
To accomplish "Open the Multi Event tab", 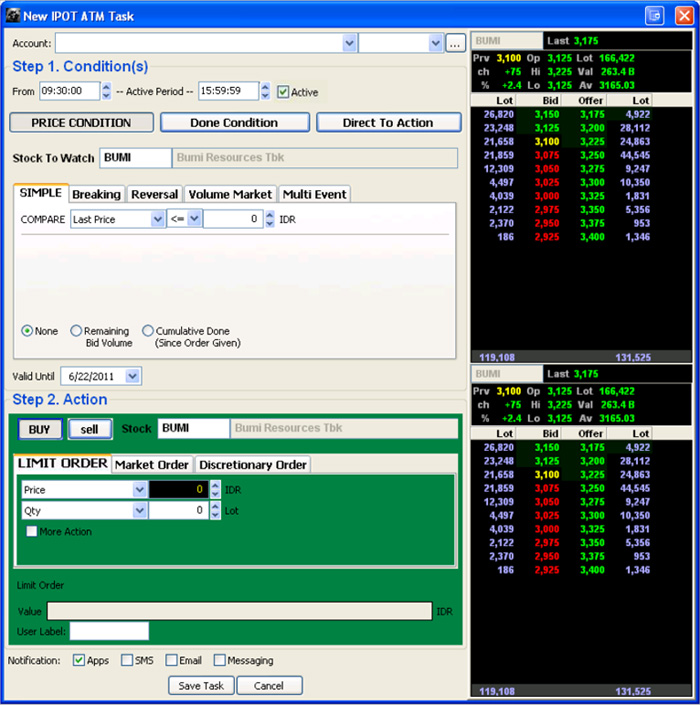I will click(314, 194).
